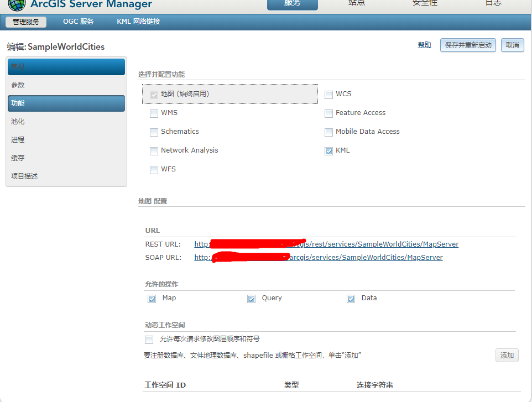Screen dimensions: 532x402
Task: Enable the Mobile Data Access checkbox
Action: [x=329, y=132]
